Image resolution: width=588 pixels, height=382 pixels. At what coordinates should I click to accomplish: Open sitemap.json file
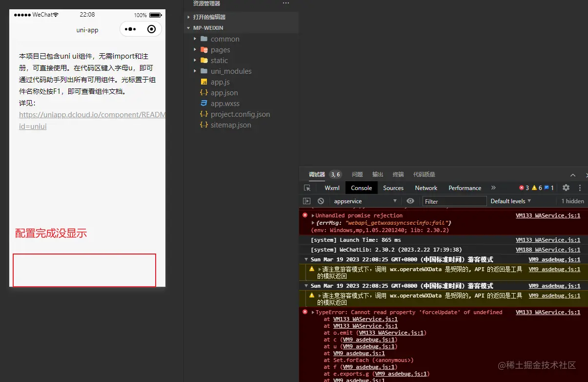pos(231,125)
